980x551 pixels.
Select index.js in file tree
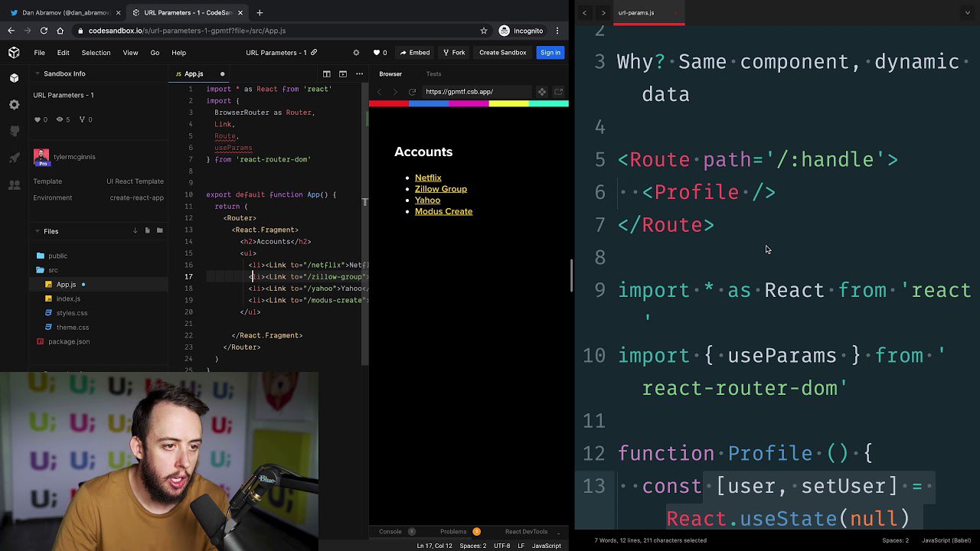(68, 298)
